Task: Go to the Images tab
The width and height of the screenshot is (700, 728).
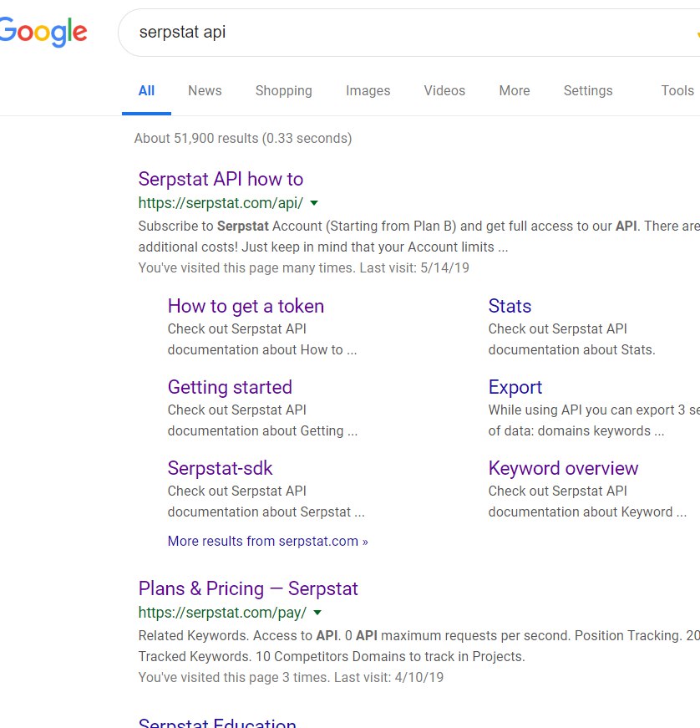Action: tap(368, 90)
